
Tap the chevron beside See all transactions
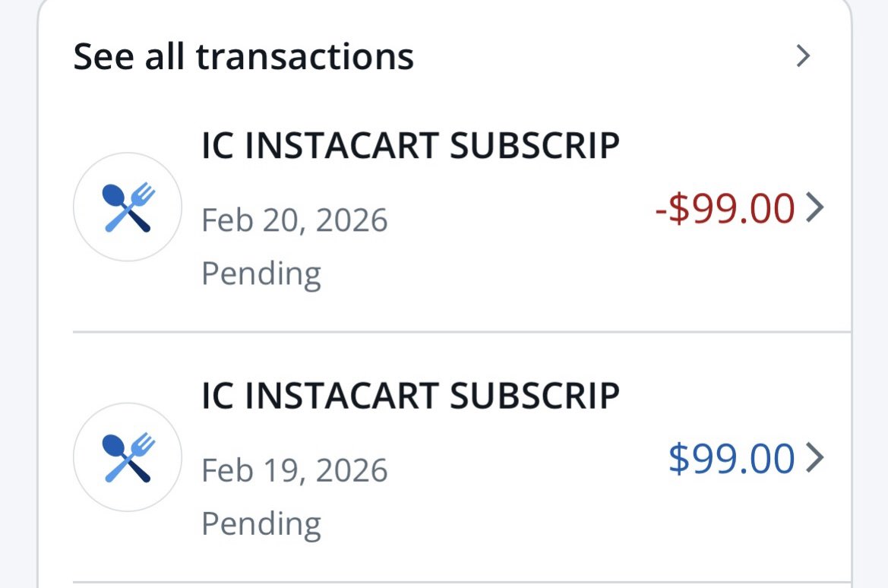pyautogui.click(x=803, y=56)
